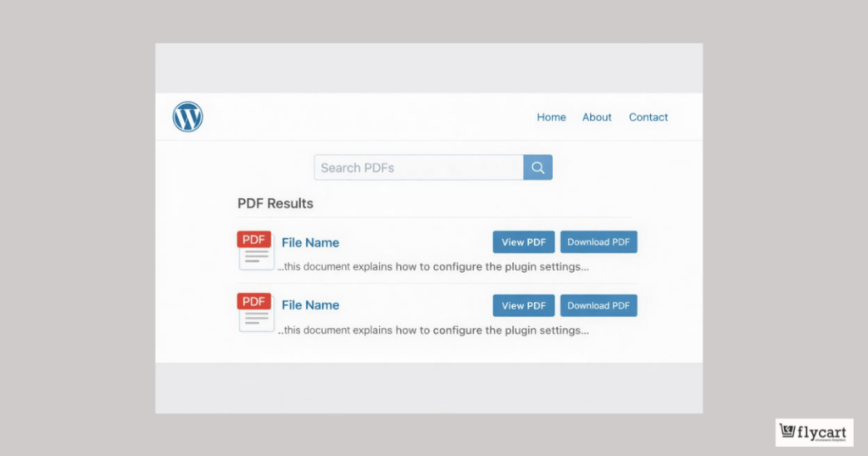The width and height of the screenshot is (868, 456).
Task: Open the second File Name link
Action: (310, 305)
